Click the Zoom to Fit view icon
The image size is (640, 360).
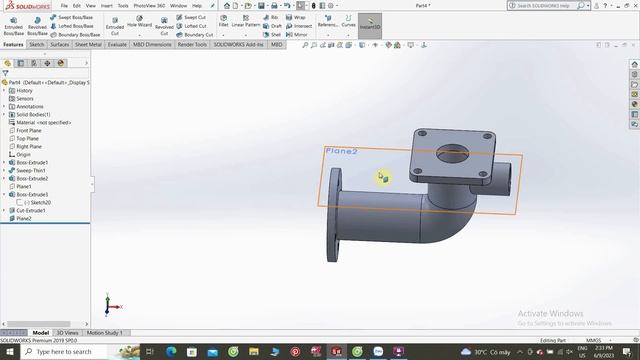click(x=305, y=45)
